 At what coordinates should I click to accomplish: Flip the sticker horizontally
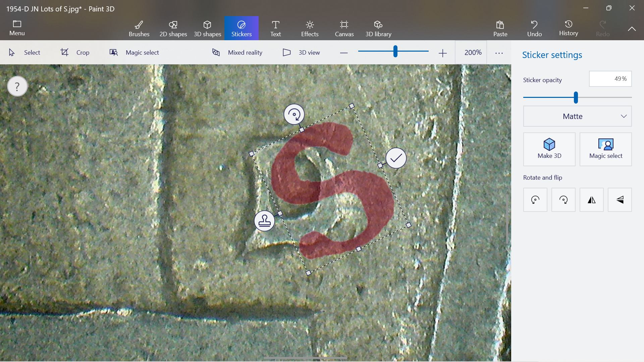(x=592, y=200)
